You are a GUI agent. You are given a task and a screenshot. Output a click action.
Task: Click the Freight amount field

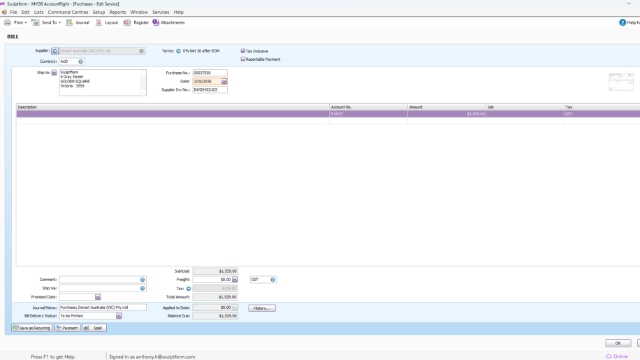[x=212, y=280]
